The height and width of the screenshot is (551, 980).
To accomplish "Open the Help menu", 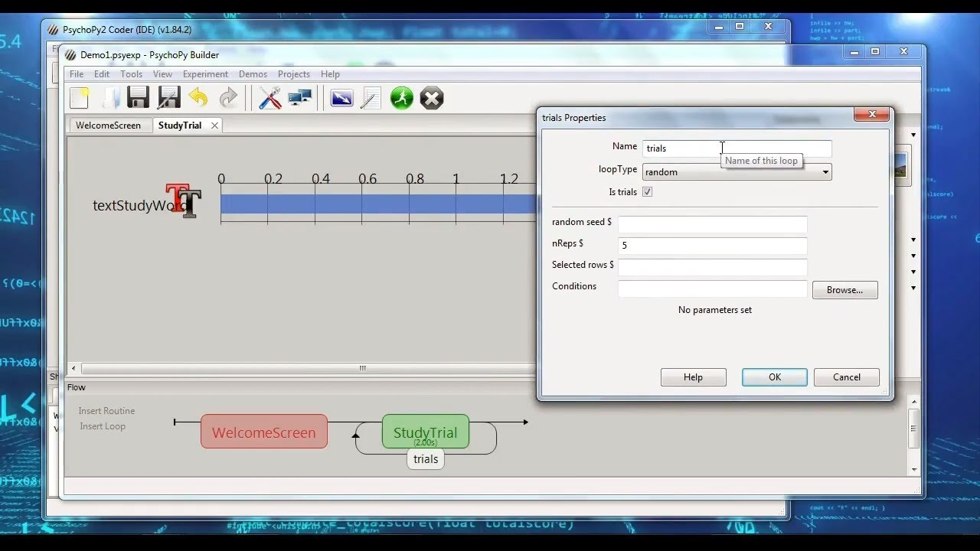I will [x=330, y=74].
